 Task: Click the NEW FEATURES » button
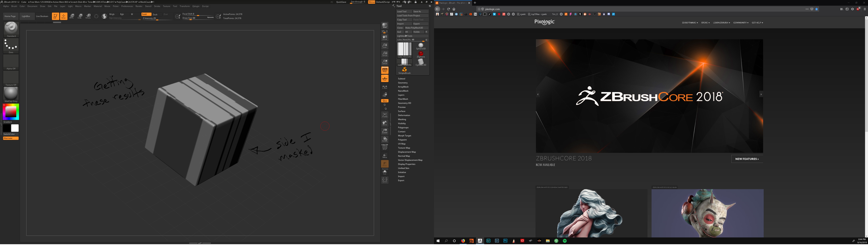pyautogui.click(x=747, y=159)
